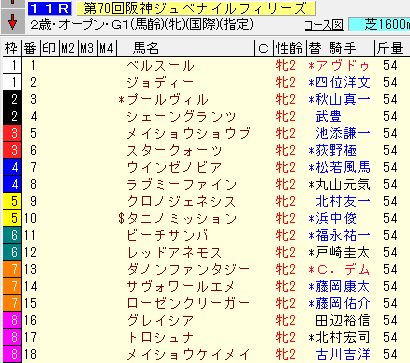Viewport: 410px width, 363px height.
Task: Select horse ウインゼノビア
Action: click(x=174, y=167)
